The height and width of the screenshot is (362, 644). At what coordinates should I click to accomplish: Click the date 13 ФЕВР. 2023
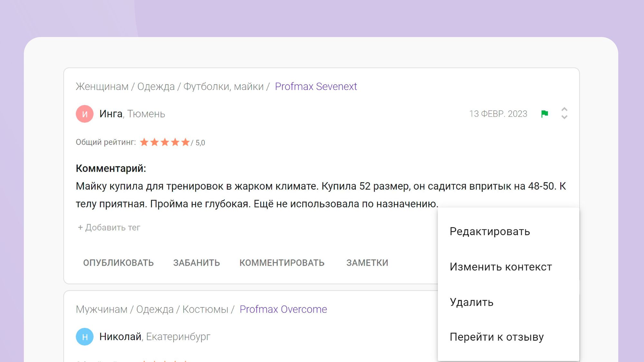[498, 114]
